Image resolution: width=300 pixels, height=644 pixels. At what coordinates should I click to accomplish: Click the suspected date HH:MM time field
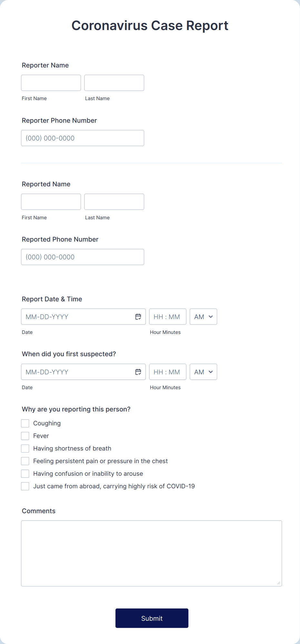click(167, 372)
